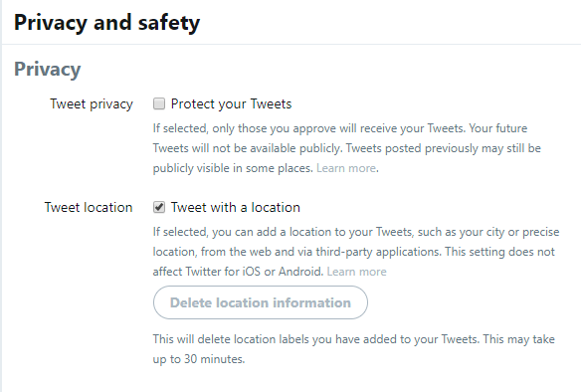The width and height of the screenshot is (581, 392).
Task: Click the description starting 'If selected, you can add'
Action: click(356, 252)
